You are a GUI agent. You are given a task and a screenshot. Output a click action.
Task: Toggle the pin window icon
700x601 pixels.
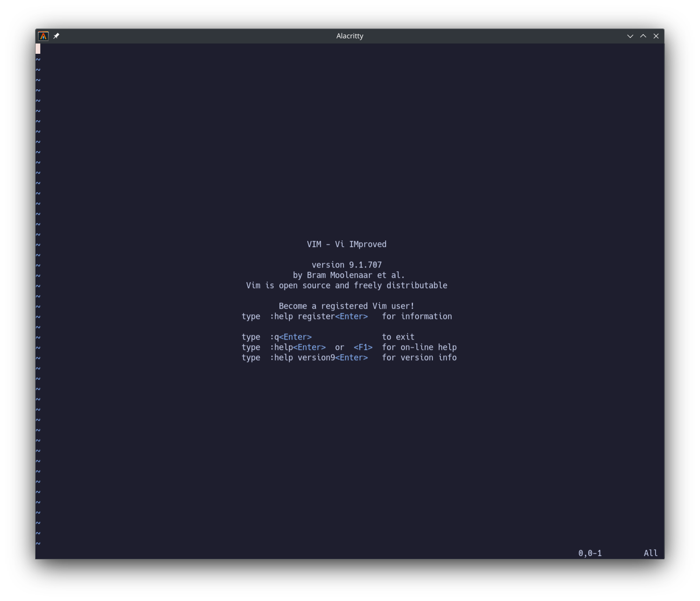56,36
